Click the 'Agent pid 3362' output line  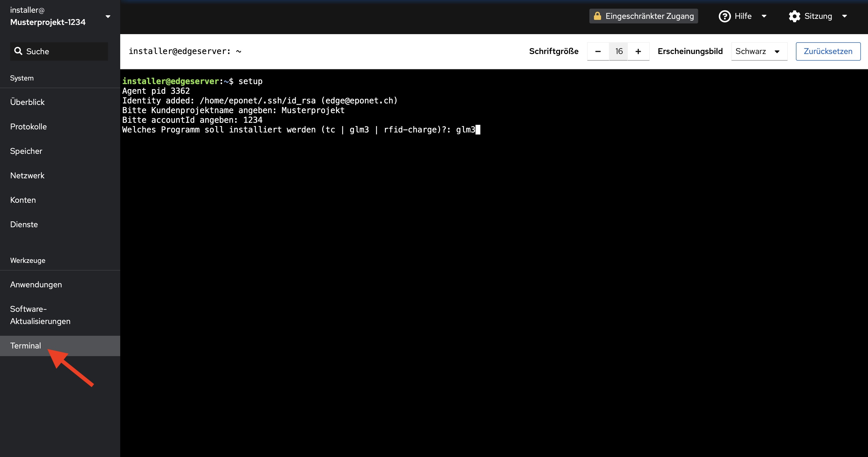pos(156,91)
